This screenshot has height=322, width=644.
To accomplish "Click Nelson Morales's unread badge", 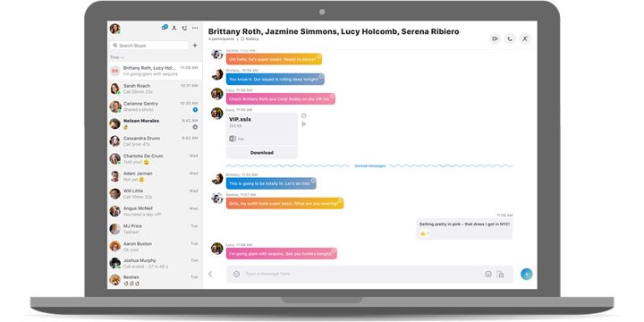I will pos(195,127).
